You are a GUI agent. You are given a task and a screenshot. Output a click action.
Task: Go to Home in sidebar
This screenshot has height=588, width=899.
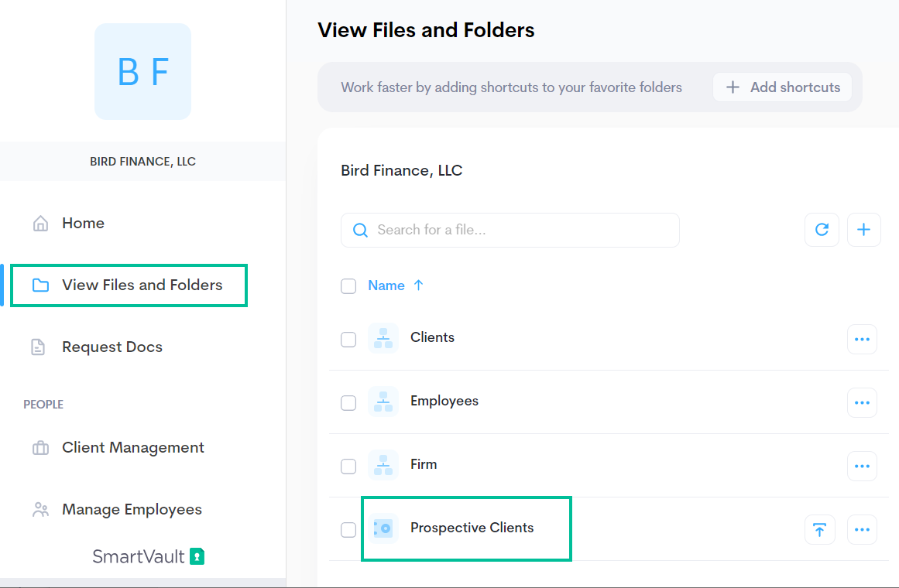click(83, 223)
